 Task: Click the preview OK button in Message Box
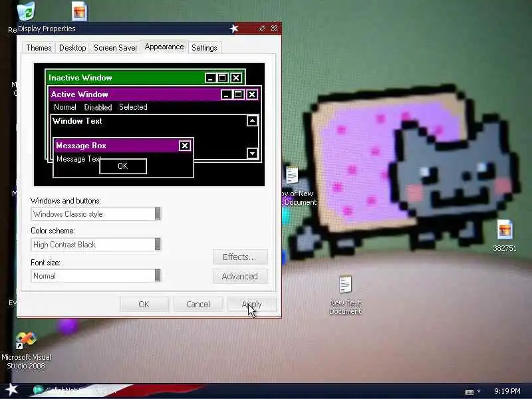(x=123, y=166)
